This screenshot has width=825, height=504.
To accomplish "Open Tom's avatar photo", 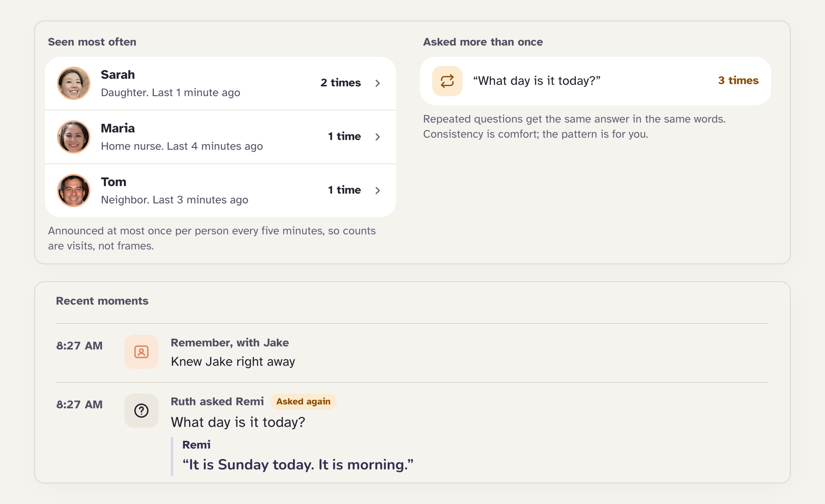I will [74, 190].
